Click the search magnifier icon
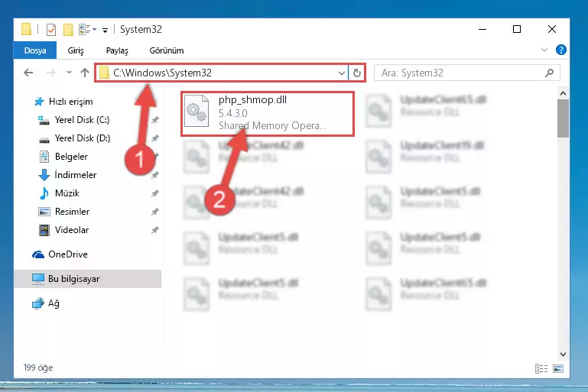Image resolution: width=588 pixels, height=392 pixels. tap(549, 73)
